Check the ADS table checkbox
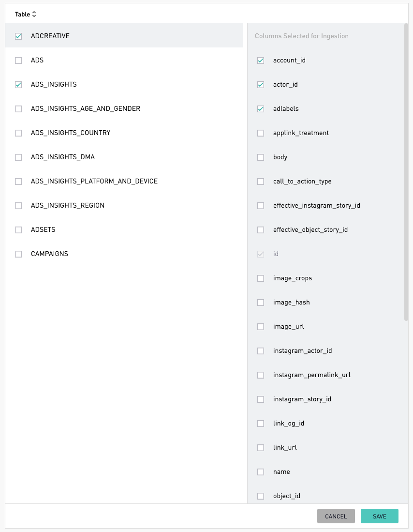The width and height of the screenshot is (413, 532). [18, 61]
